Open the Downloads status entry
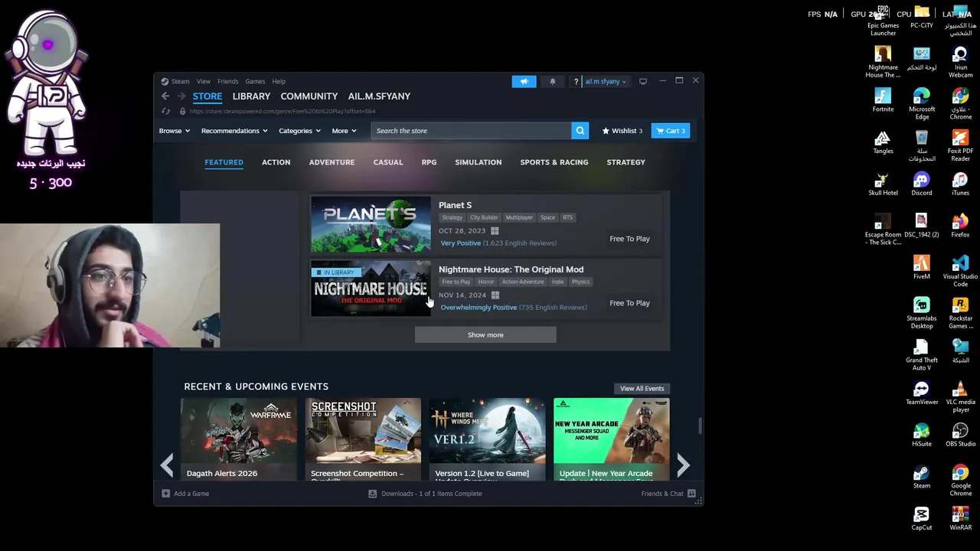The width and height of the screenshot is (980, 551). pos(425,494)
